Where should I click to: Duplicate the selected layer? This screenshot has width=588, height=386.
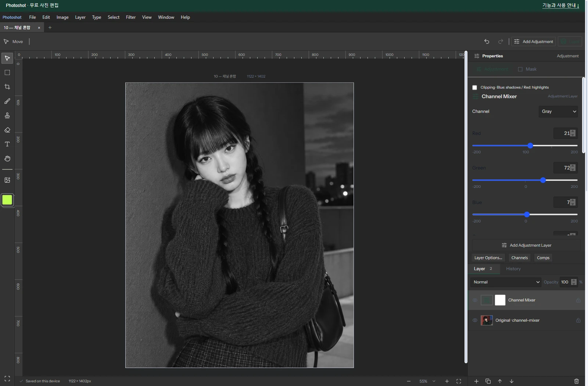point(488,381)
